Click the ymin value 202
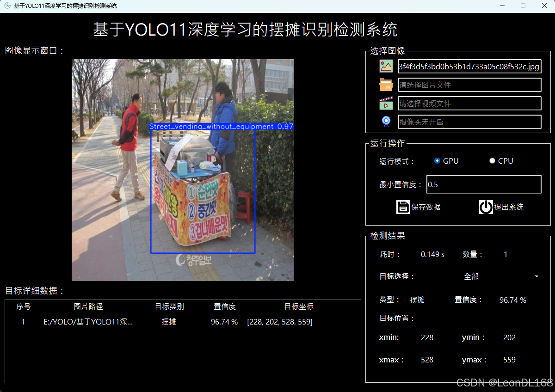 click(509, 337)
